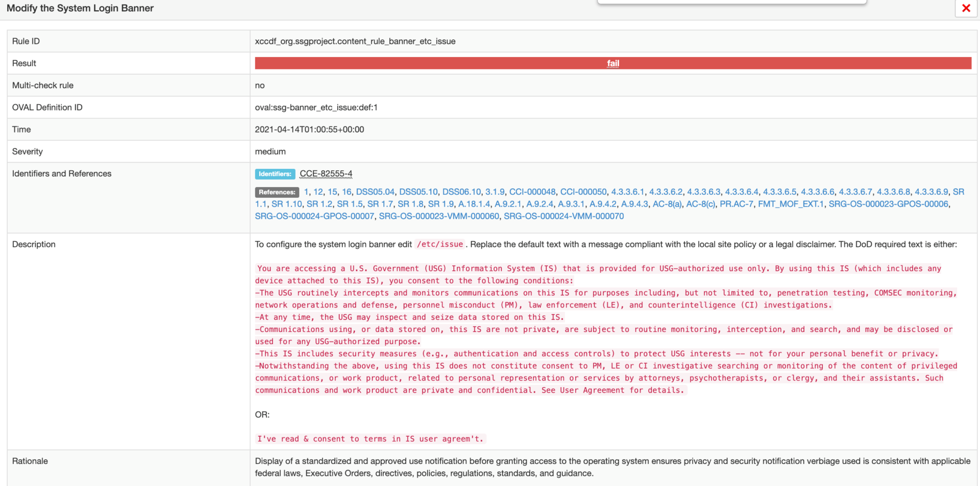The height and width of the screenshot is (486, 980).
Task: Click the gray References badge
Action: pyautogui.click(x=277, y=192)
